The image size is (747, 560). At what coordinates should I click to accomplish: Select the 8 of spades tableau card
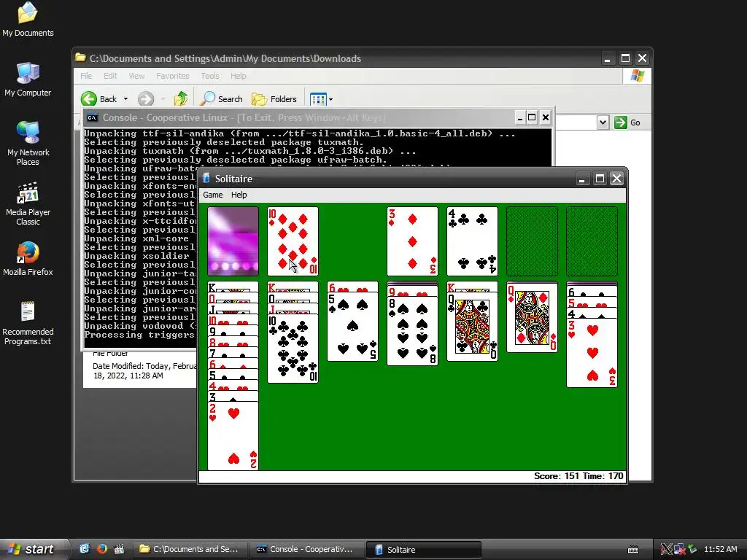[412, 331]
